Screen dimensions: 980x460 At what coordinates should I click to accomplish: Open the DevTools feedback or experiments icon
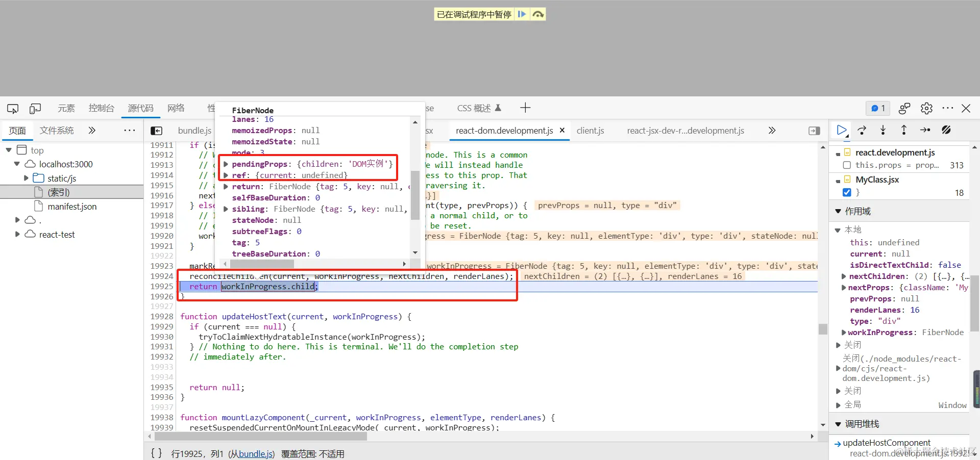pyautogui.click(x=904, y=108)
